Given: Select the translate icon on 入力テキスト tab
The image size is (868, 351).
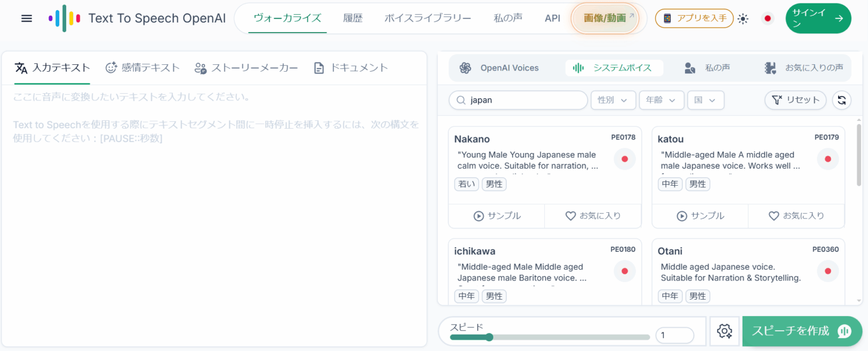Looking at the screenshot, I should point(21,68).
